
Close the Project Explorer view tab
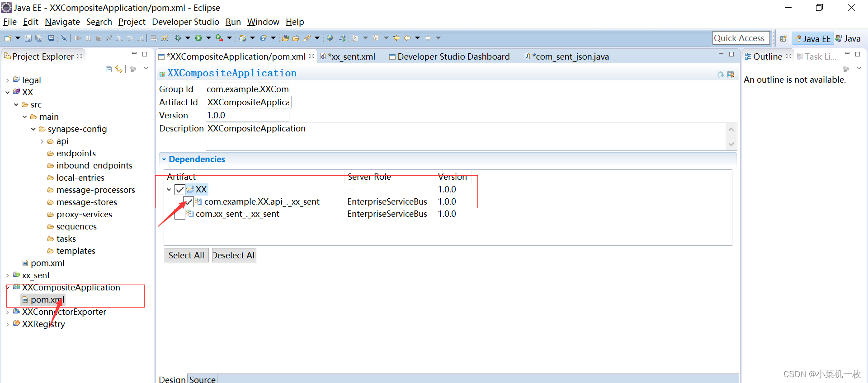80,56
